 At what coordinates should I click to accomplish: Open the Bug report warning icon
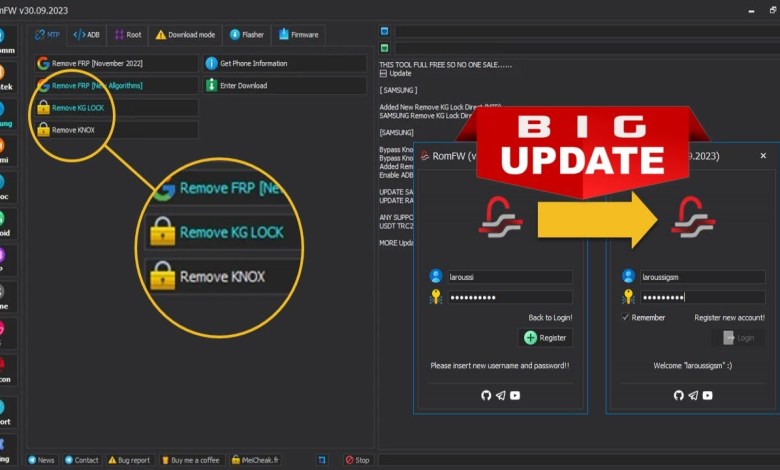tap(113, 460)
